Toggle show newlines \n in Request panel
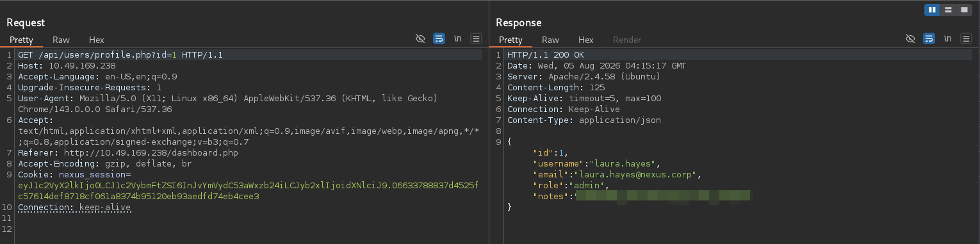Image resolution: width=980 pixels, height=244 pixels. point(457,39)
